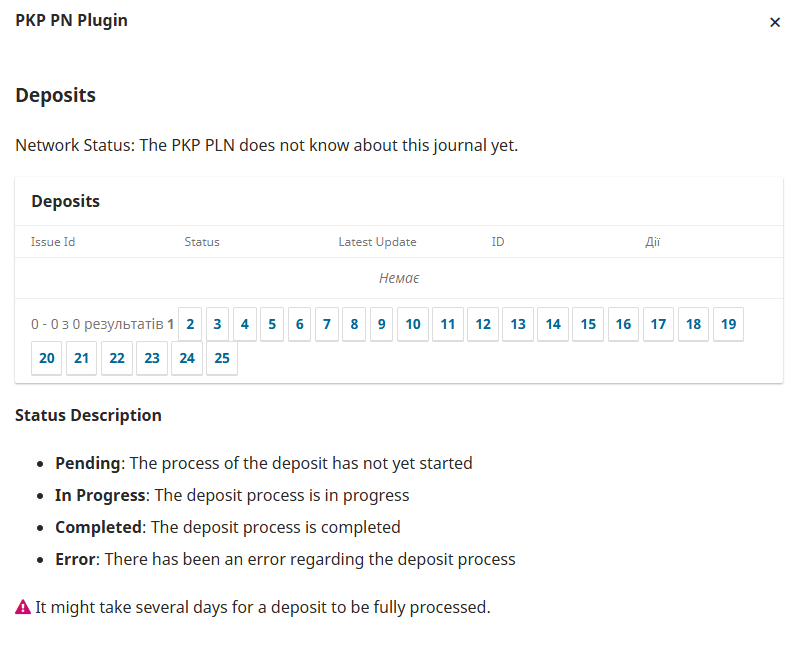Open pagination page 12

tap(483, 324)
